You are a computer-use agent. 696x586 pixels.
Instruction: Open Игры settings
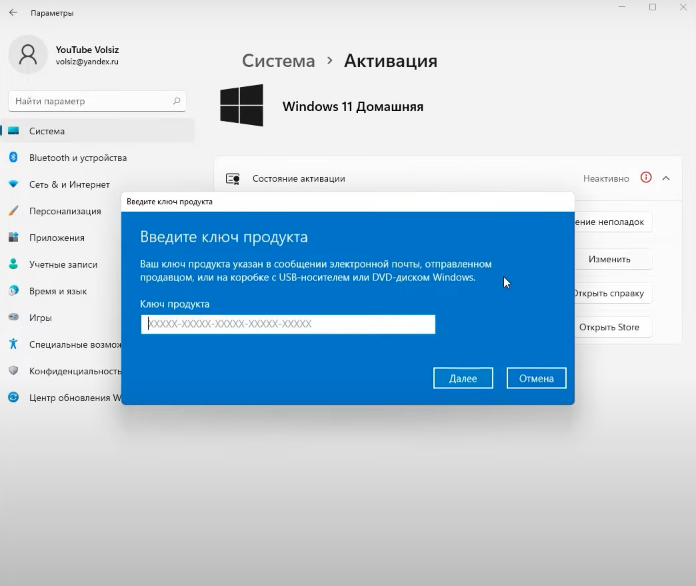point(61,317)
